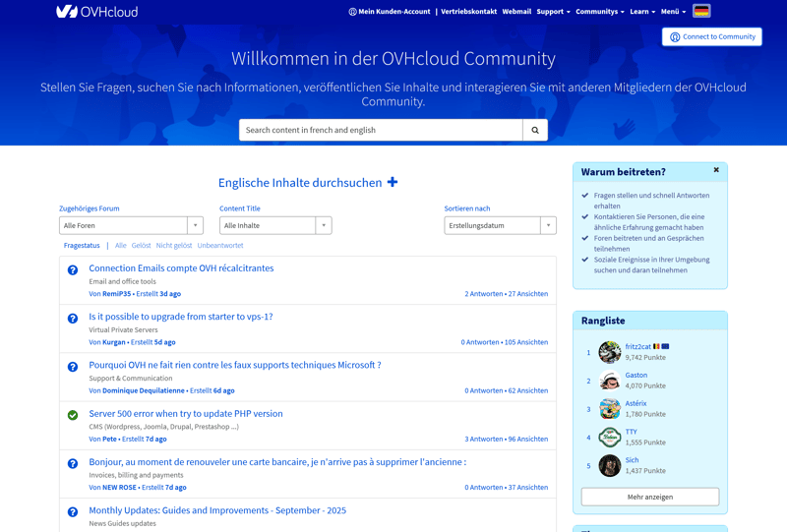Open fritz2cat name link in Rangliste
Viewport: 787px width, 532px height.
click(x=637, y=346)
